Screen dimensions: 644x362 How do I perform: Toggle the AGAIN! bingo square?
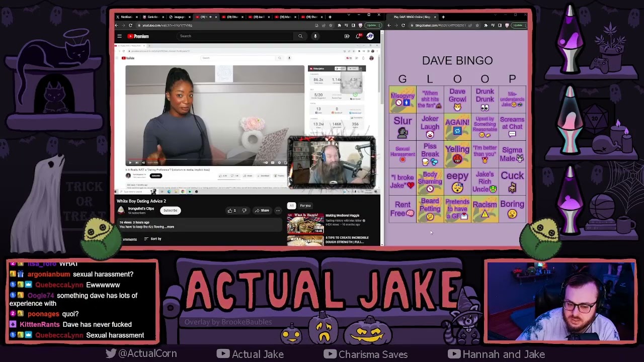[x=457, y=127]
